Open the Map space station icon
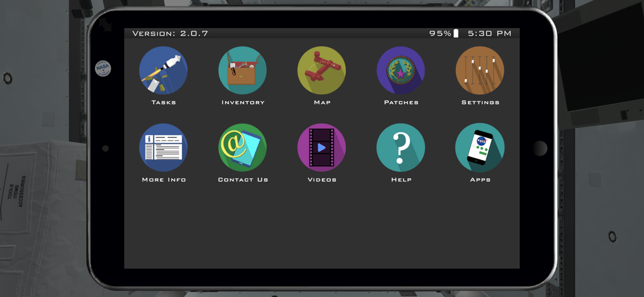This screenshot has width=644, height=297. click(321, 70)
